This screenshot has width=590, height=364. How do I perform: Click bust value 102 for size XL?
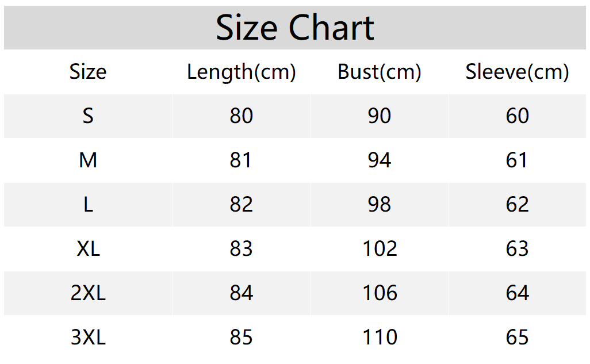pyautogui.click(x=380, y=249)
